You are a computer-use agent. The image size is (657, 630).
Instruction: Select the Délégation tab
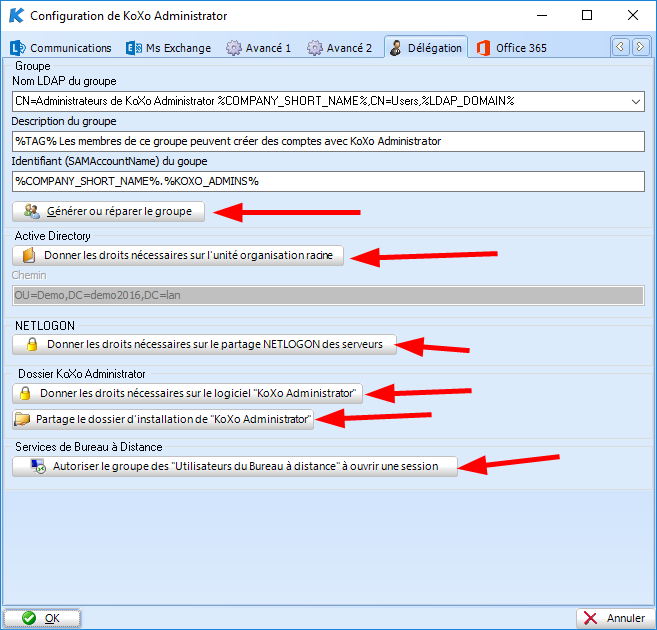click(426, 47)
